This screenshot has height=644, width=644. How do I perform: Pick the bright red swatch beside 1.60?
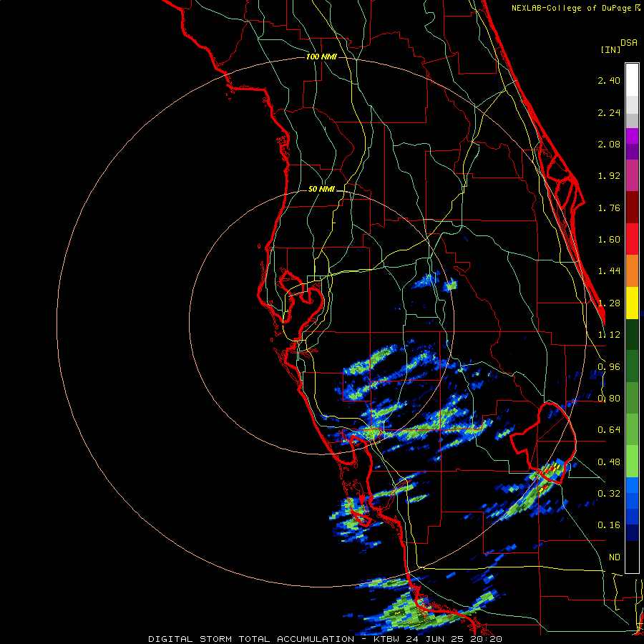coord(632,239)
